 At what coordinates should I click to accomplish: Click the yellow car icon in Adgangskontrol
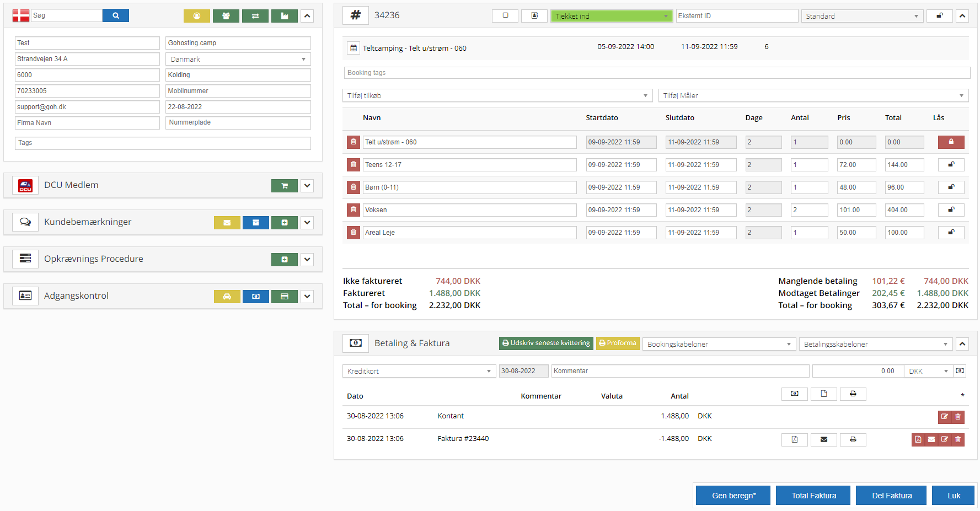pyautogui.click(x=227, y=297)
